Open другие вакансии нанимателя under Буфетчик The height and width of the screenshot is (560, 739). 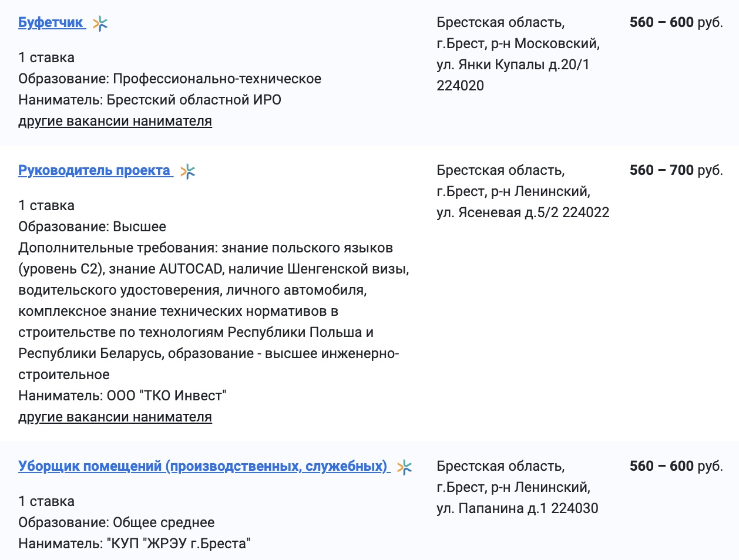(x=116, y=121)
